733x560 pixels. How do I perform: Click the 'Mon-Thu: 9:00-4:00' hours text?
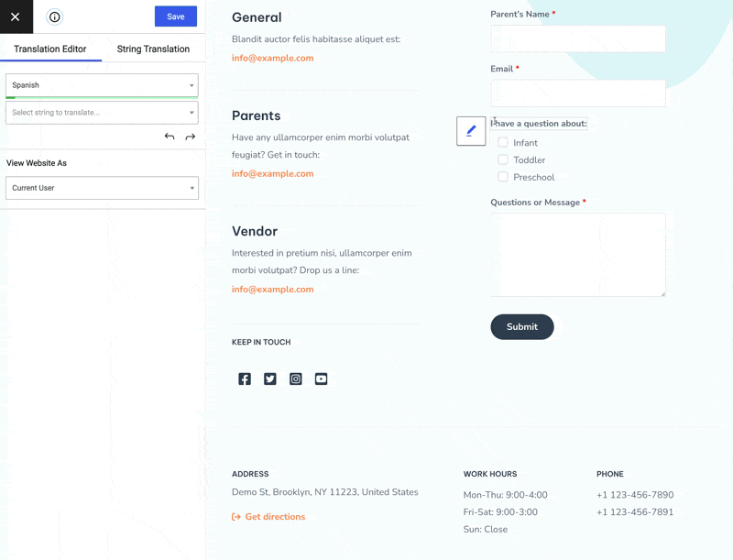(x=506, y=495)
